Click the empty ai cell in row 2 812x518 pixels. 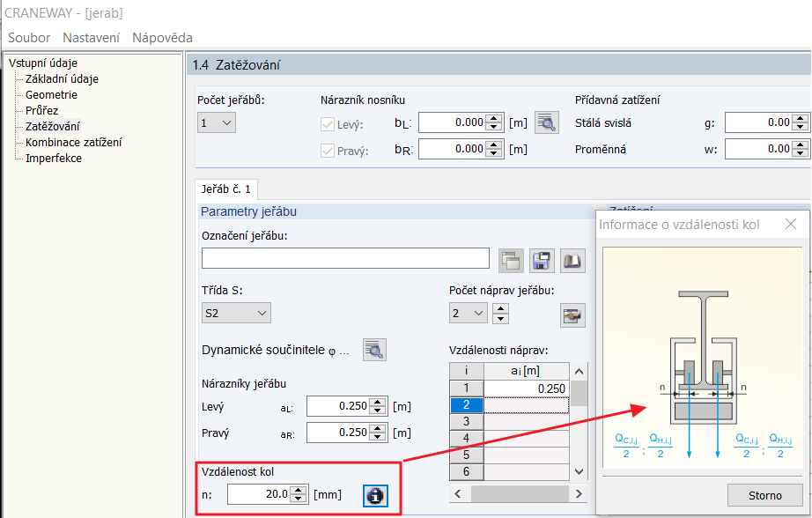(x=526, y=404)
